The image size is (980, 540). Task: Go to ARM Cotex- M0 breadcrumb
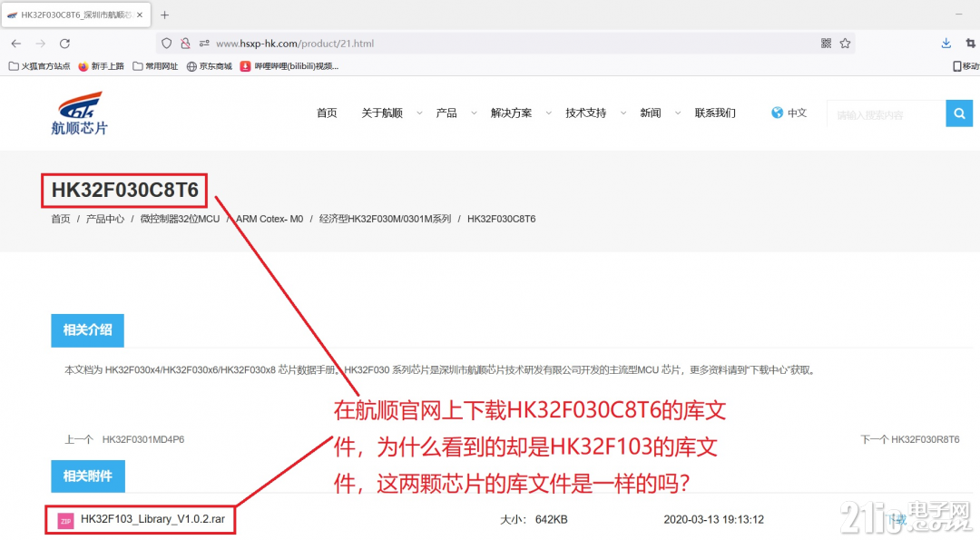click(x=269, y=219)
